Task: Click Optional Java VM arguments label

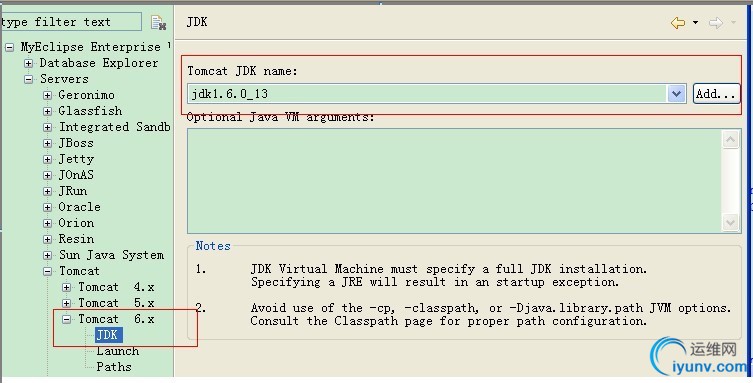Action: 280,117
